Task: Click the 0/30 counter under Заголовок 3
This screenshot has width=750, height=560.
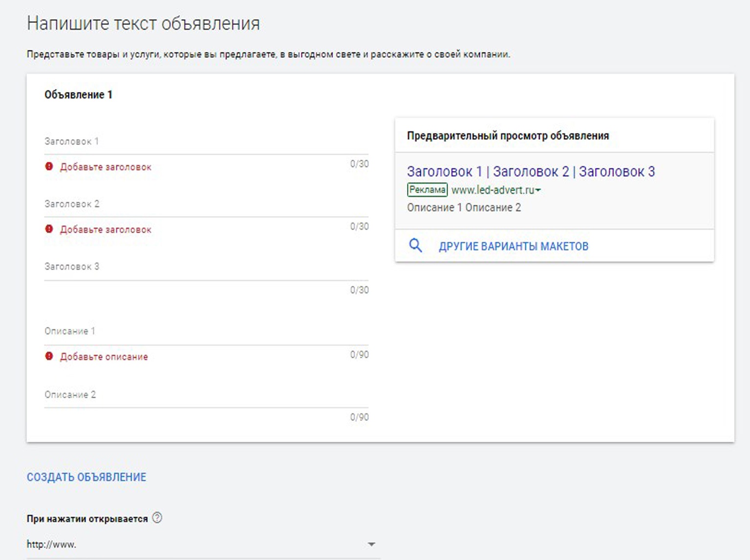Action: coord(359,290)
